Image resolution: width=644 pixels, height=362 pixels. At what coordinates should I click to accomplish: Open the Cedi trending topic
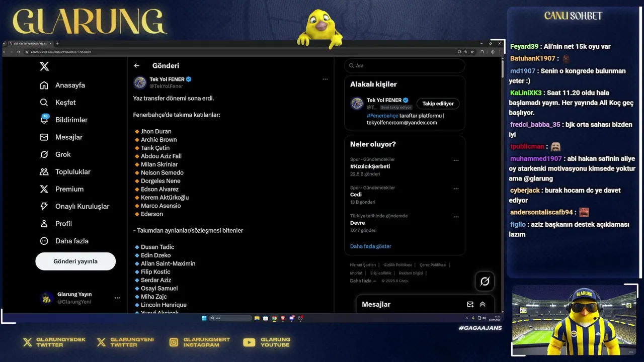pyautogui.click(x=356, y=195)
